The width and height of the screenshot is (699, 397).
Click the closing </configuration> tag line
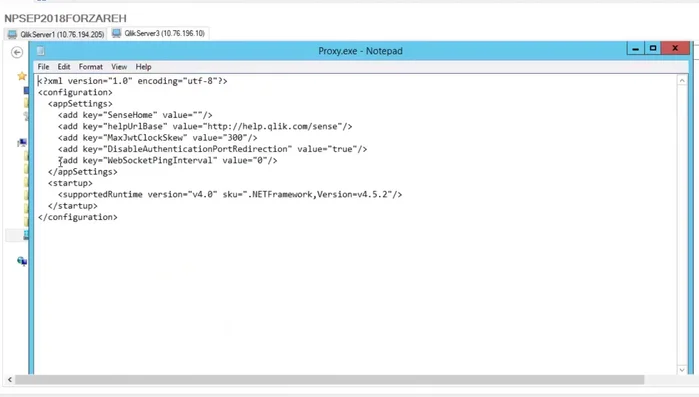point(78,217)
